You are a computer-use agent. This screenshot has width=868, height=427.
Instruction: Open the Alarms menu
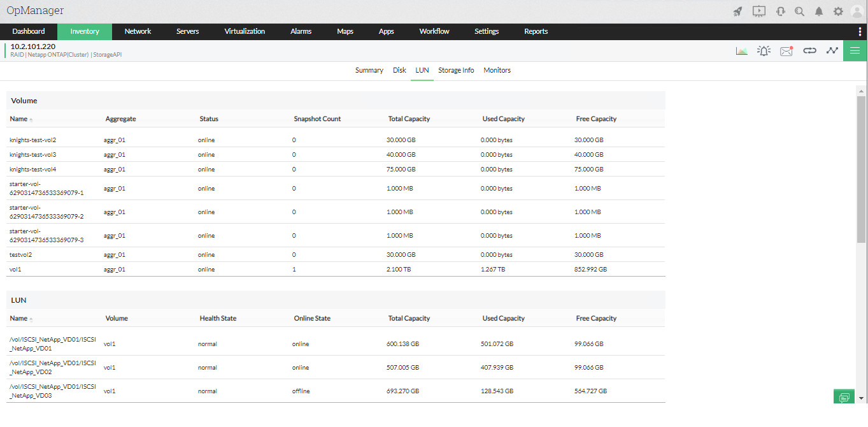[x=301, y=31]
